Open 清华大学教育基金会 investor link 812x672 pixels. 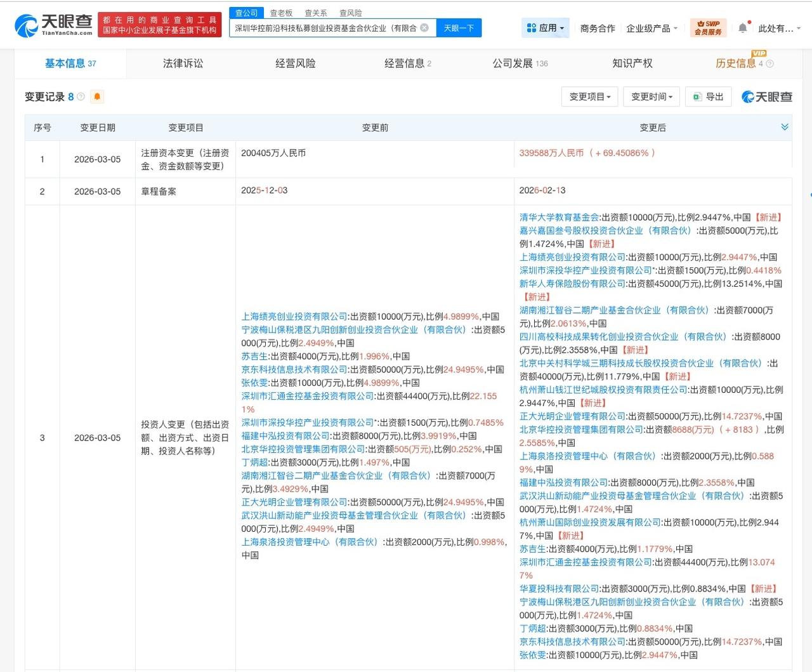pos(560,218)
